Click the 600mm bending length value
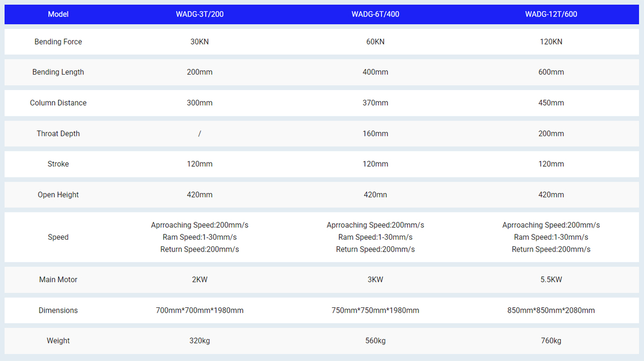The width and height of the screenshot is (644, 361). pos(551,72)
